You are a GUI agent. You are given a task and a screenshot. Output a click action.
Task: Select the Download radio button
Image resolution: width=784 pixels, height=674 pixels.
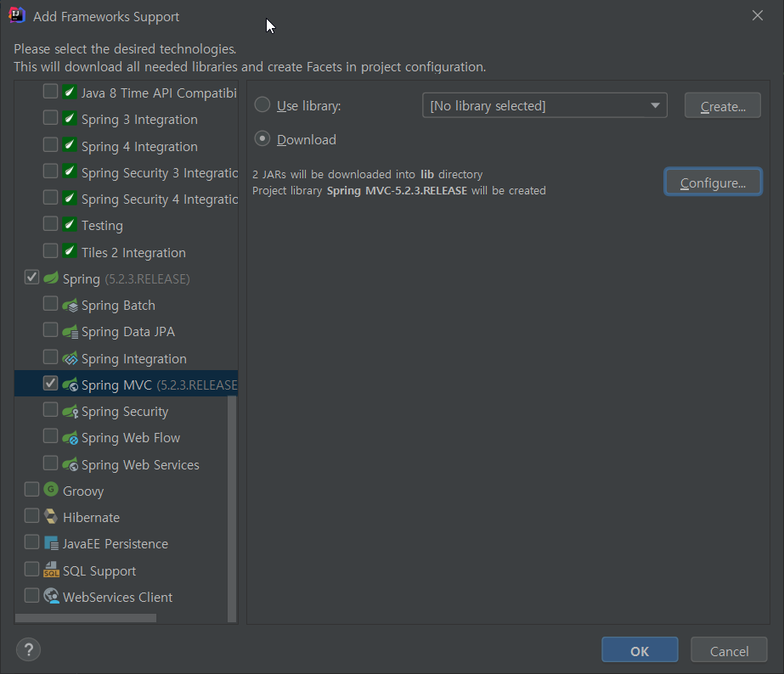coord(262,139)
